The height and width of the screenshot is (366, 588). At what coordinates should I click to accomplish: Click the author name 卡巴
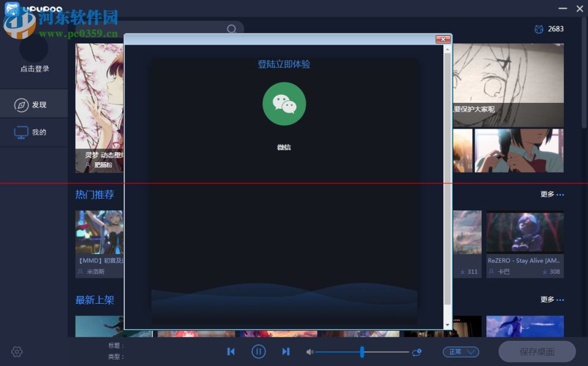(x=504, y=271)
